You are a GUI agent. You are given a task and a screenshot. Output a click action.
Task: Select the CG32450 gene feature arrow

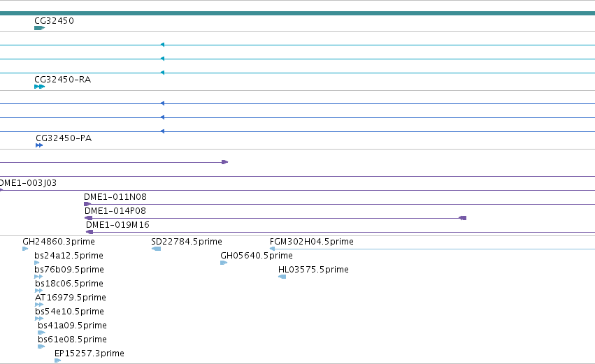(39, 28)
